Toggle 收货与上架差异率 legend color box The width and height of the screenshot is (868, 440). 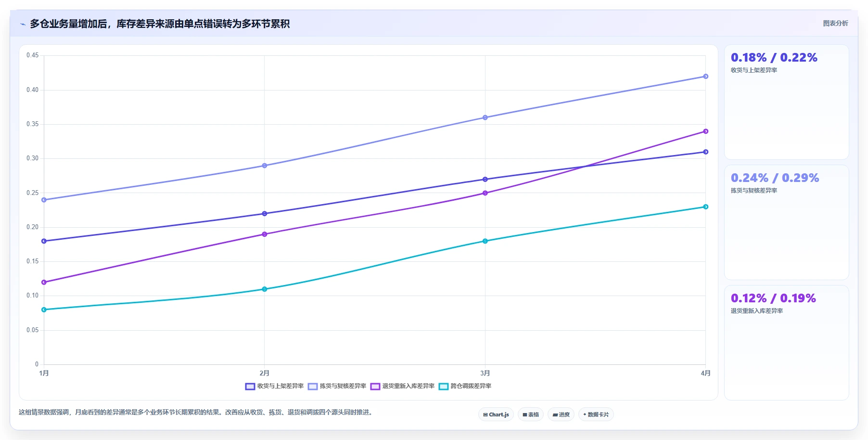click(x=250, y=386)
